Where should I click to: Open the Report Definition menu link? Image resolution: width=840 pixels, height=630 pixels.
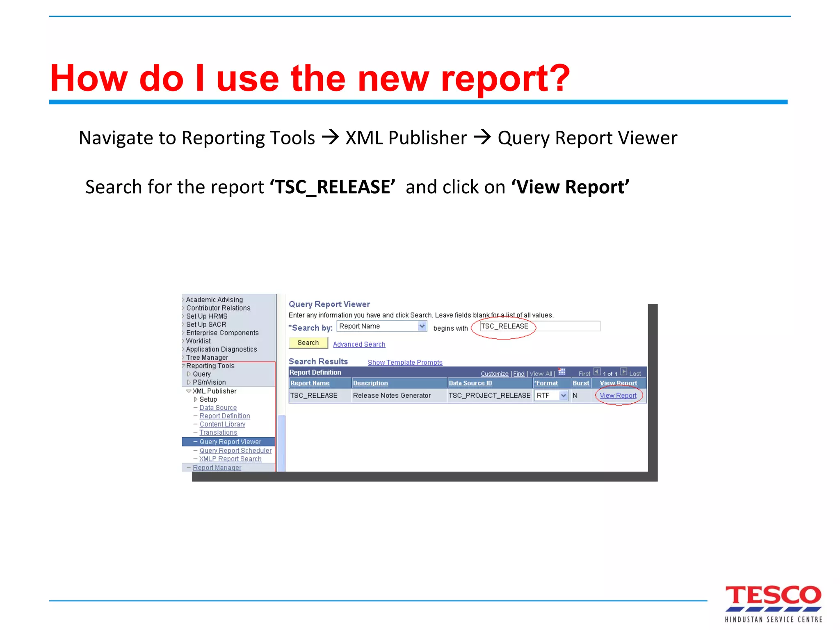click(x=225, y=416)
